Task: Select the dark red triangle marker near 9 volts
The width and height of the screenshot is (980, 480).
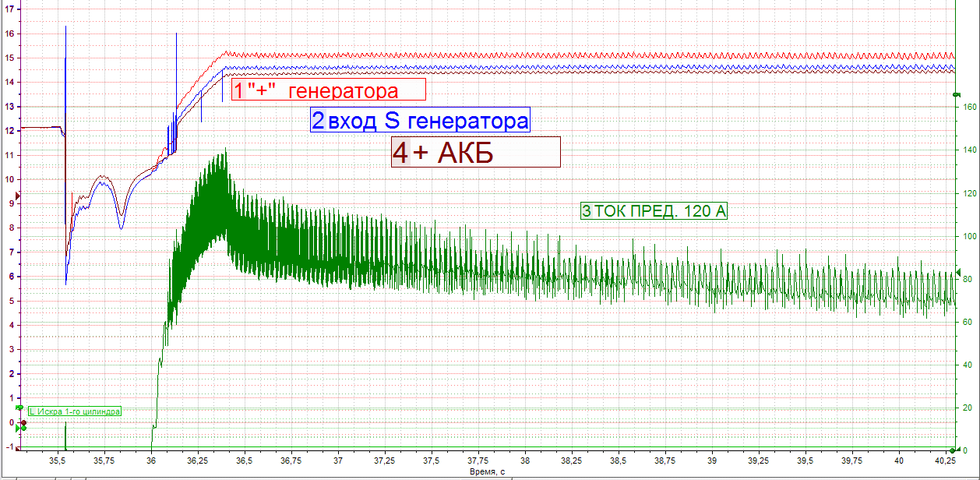Action: click(19, 196)
